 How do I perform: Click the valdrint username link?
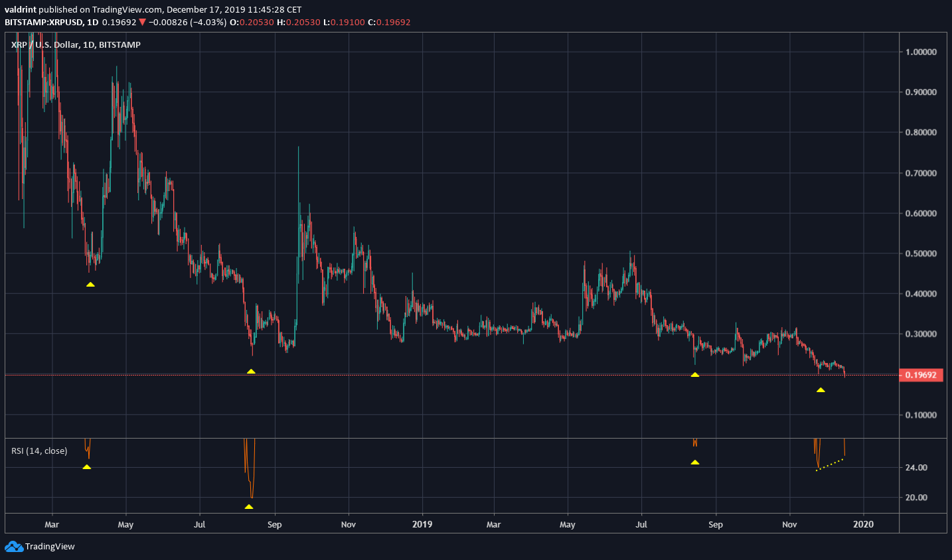[22, 9]
